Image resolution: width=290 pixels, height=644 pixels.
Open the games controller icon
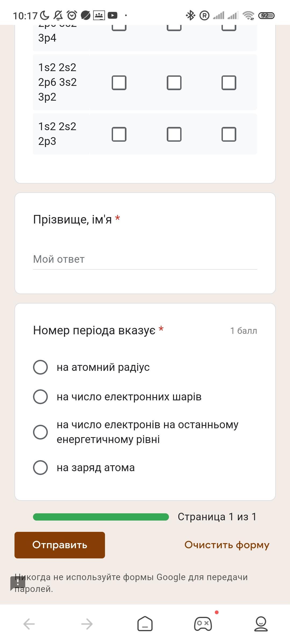pos(203,623)
